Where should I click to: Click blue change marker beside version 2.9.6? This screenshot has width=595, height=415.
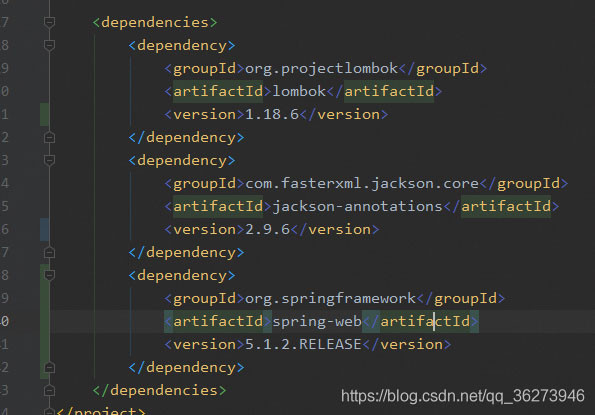(44, 230)
